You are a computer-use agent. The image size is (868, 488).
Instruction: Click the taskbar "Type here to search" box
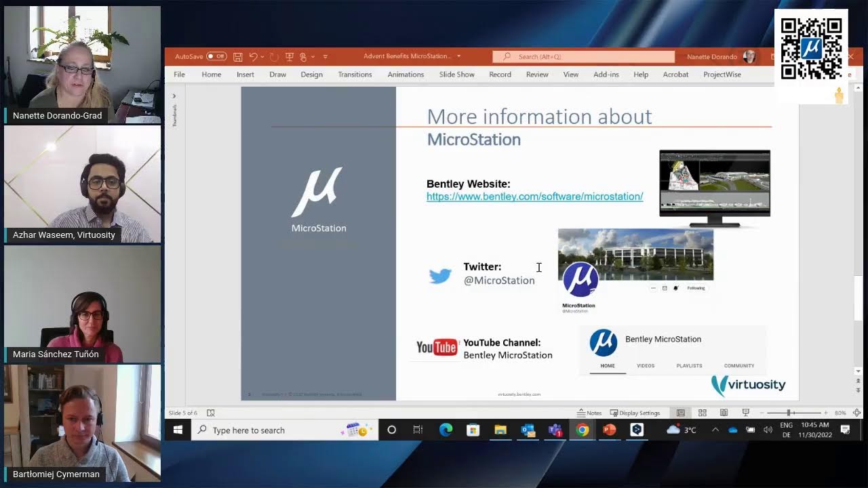(x=285, y=430)
